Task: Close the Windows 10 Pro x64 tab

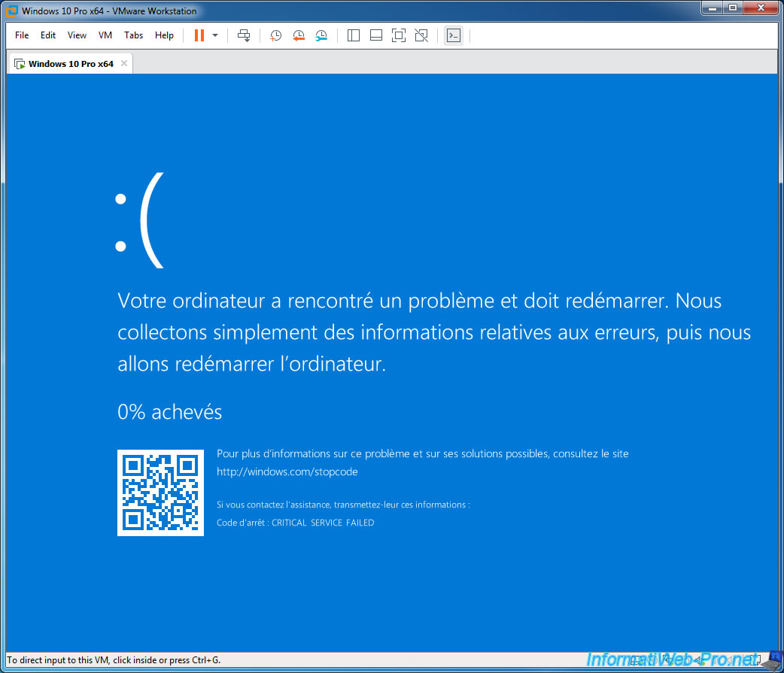Action: (x=124, y=63)
